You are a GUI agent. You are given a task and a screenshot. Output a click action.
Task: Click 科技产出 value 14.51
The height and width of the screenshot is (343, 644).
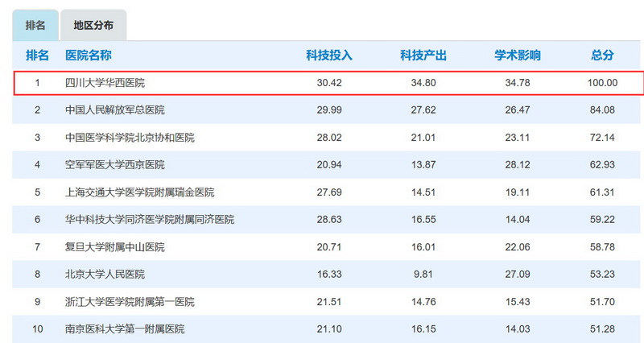pyautogui.click(x=423, y=192)
